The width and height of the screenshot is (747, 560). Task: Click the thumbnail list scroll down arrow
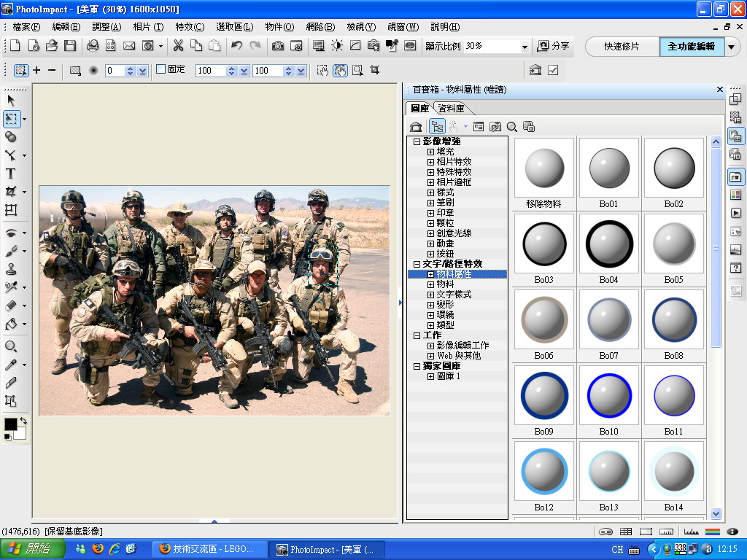click(x=716, y=513)
